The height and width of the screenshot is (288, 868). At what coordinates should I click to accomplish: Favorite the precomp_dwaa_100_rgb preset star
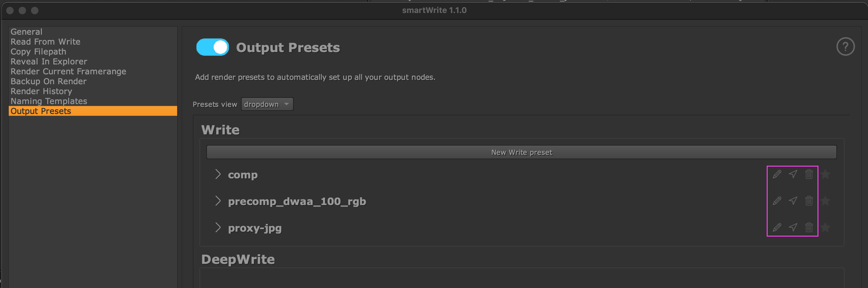click(825, 201)
